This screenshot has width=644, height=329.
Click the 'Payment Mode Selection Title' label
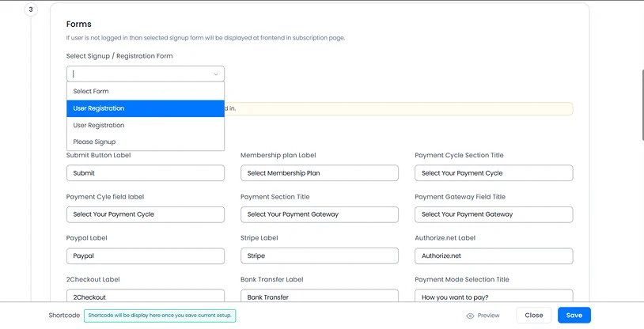[462, 279]
